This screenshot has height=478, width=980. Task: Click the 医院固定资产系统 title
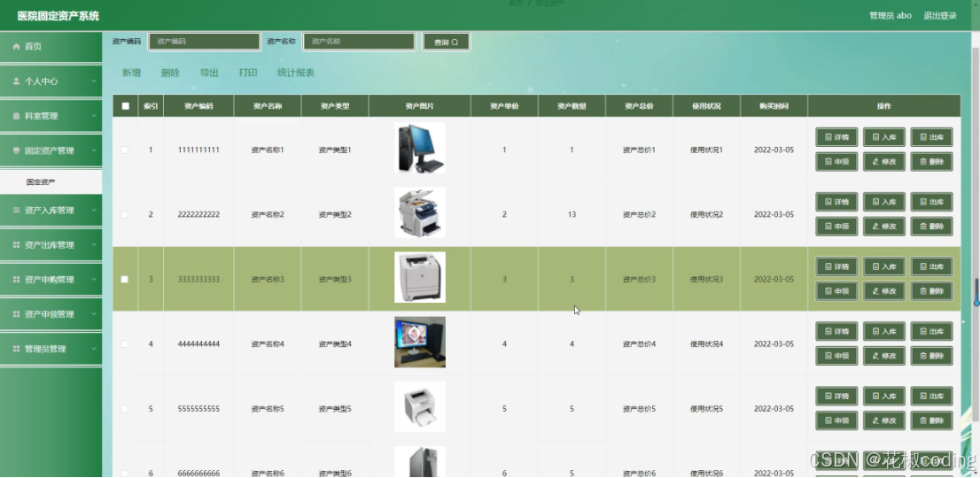pos(58,16)
